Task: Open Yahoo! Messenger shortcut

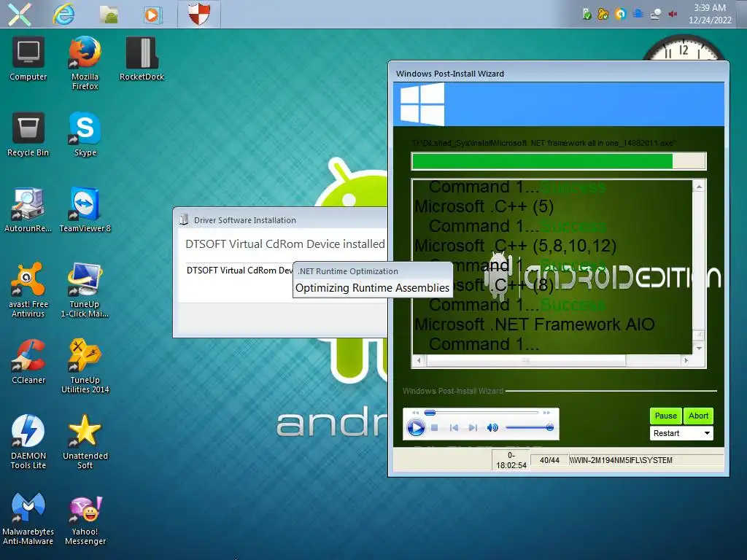Action: 85,518
